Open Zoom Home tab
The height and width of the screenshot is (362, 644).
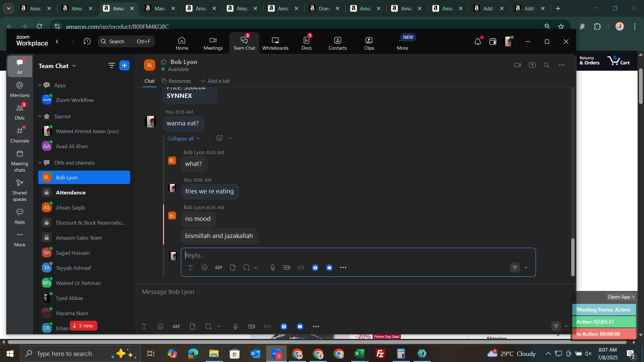182,43
